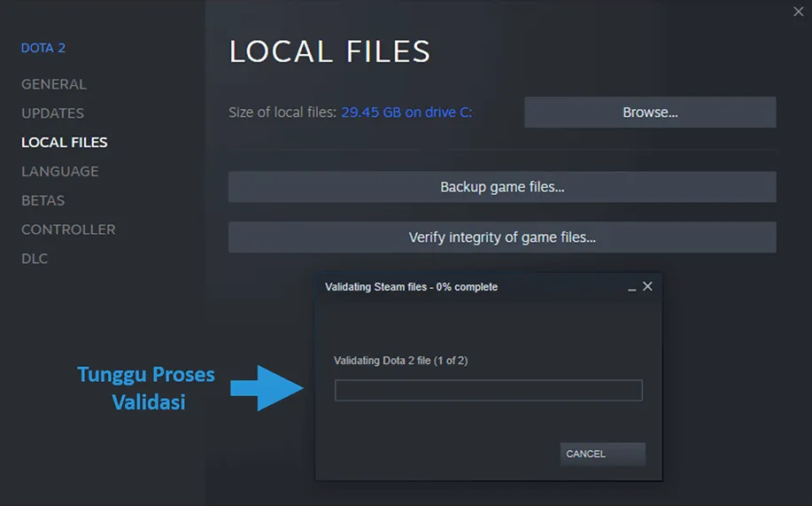Click Backup game files... button
The width and height of the screenshot is (812, 506).
point(502,187)
